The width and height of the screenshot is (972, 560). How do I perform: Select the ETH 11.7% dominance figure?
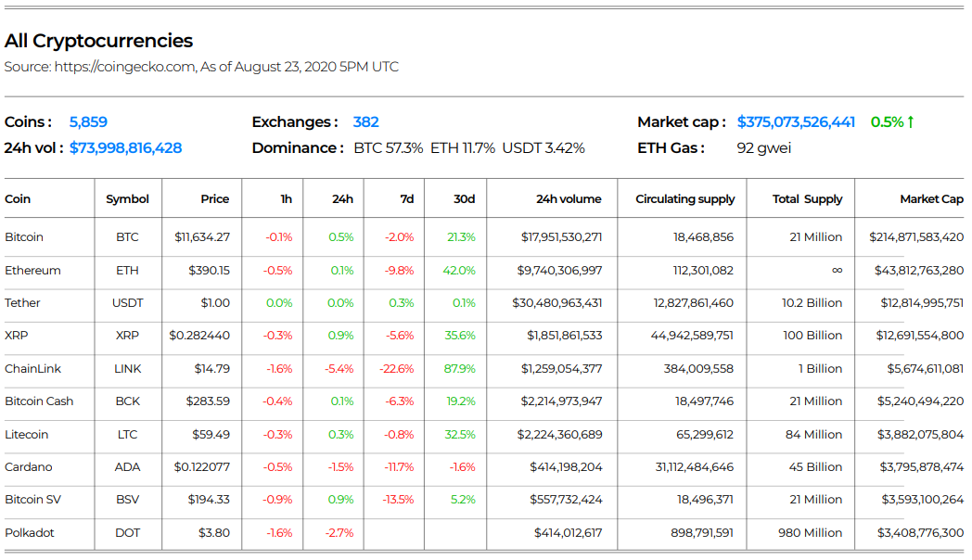pyautogui.click(x=463, y=148)
